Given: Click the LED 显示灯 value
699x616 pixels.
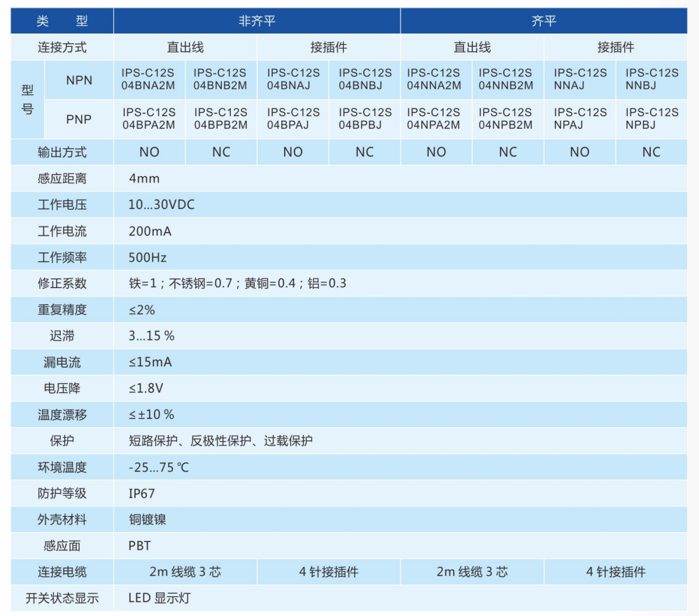Looking at the screenshot, I should 159,598.
